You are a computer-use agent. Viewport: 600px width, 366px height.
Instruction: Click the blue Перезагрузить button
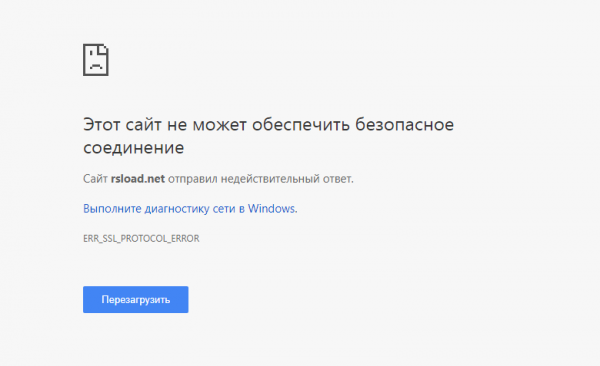(135, 299)
